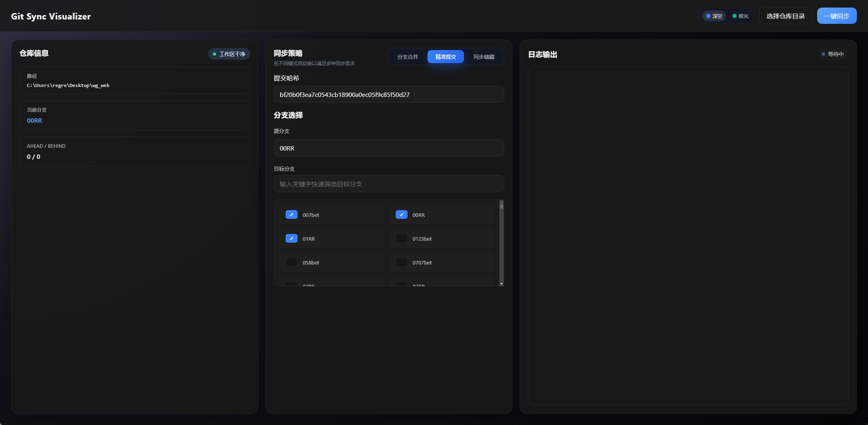The height and width of the screenshot is (425, 868).
Task: Uncheck the 00RR branch checkbox
Action: (401, 214)
